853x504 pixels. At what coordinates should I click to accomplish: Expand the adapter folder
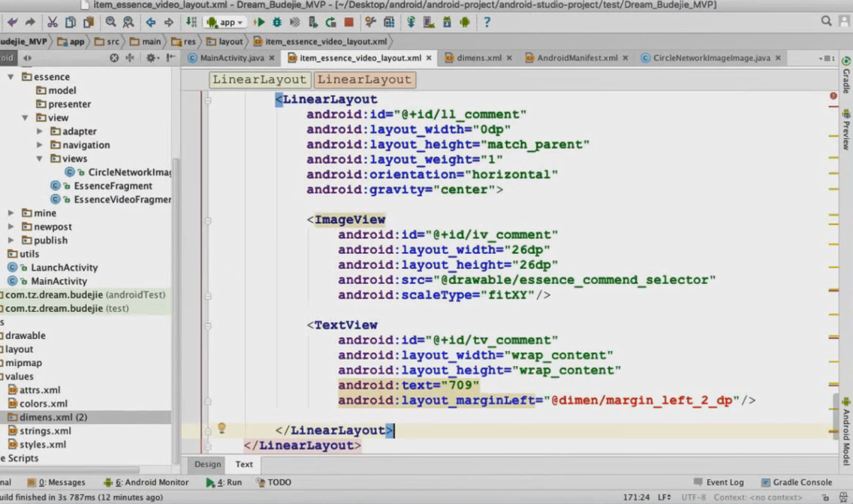40,131
